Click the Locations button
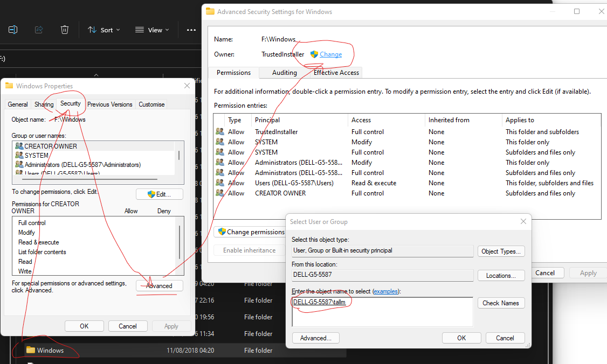Viewport: 607px width, 364px height. point(501,276)
